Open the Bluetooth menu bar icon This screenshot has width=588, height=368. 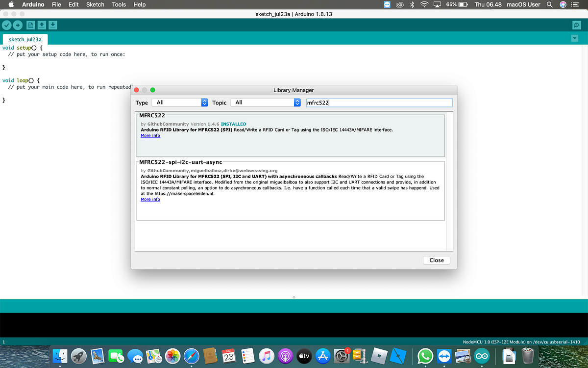pyautogui.click(x=412, y=4)
